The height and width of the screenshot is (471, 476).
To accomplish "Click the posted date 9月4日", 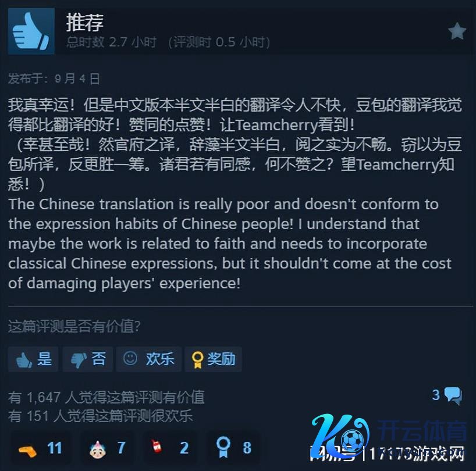I will (77, 79).
